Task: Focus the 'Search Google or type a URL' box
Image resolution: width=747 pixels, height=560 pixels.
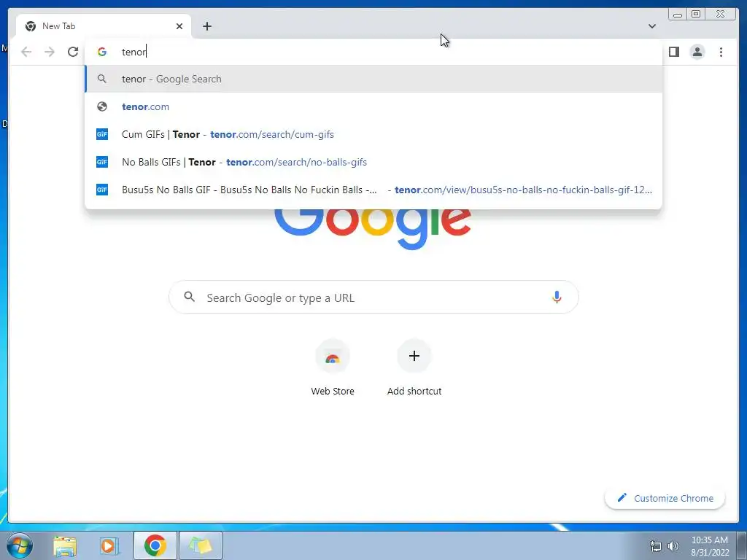Action: point(373,297)
